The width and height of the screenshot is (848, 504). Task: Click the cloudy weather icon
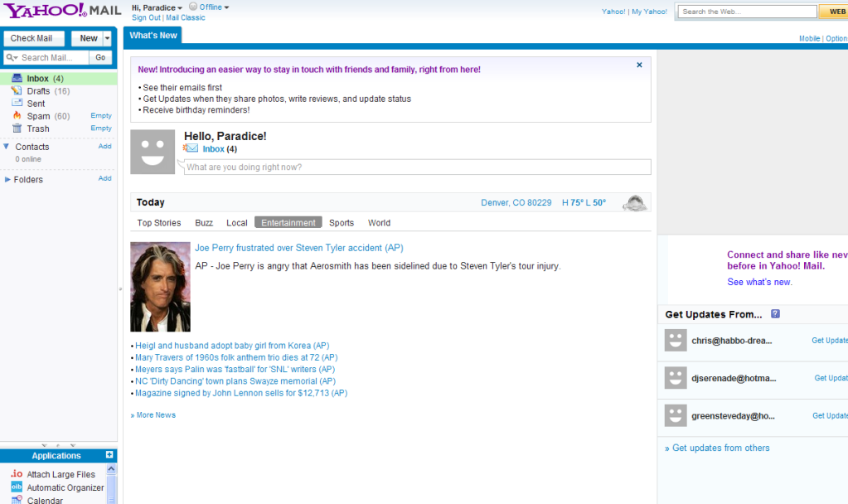[x=634, y=203]
